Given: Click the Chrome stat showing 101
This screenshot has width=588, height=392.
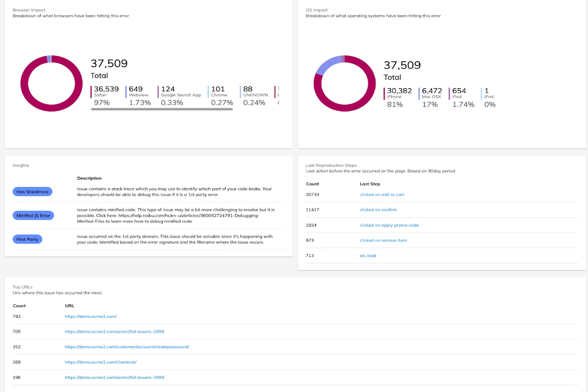Looking at the screenshot, I should (x=219, y=91).
